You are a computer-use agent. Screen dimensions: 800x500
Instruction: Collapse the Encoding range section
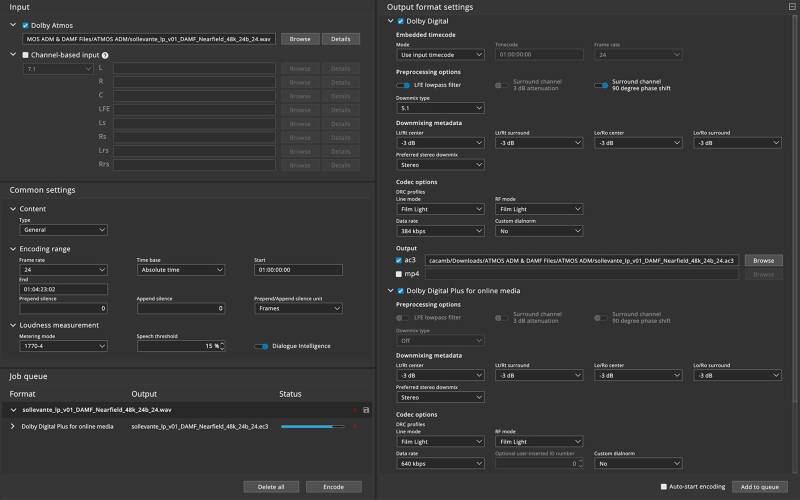13,248
